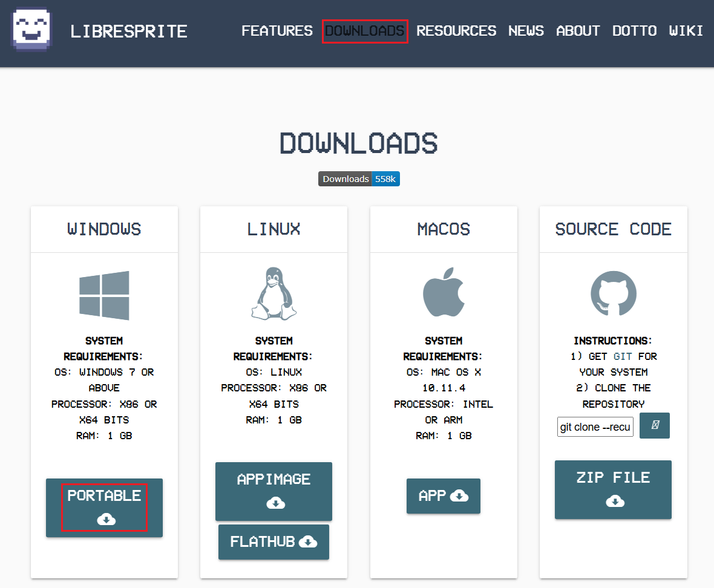Click the 'INSTRUCTIONS:' label in Source Code card
Image resolution: width=714 pixels, height=588 pixels.
613,341
